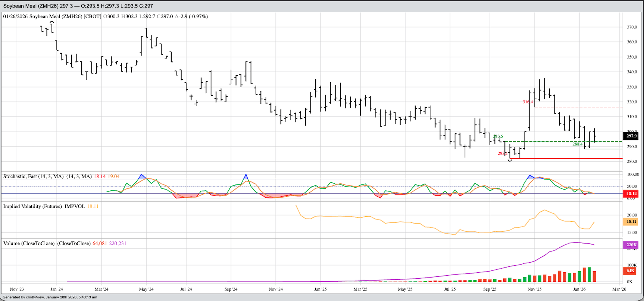
Task: Click the black 297.0 current price badge
Action: [x=631, y=136]
